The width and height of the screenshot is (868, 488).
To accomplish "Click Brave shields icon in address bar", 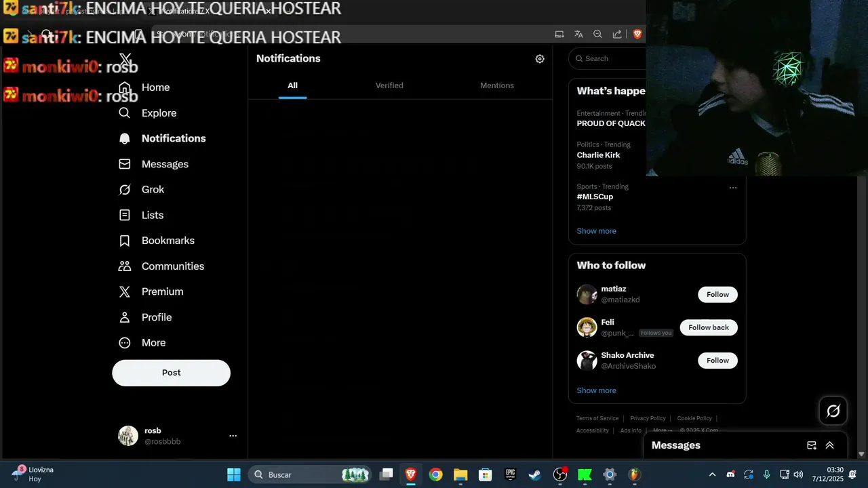I will click(x=637, y=34).
